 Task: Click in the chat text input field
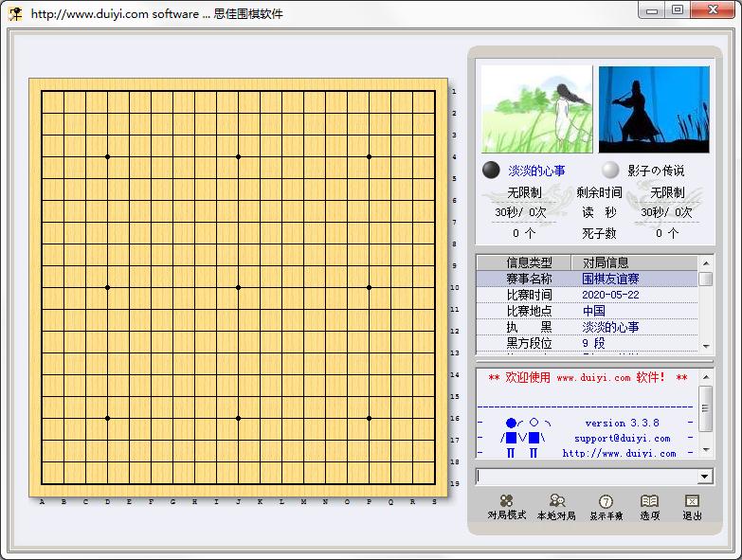point(586,477)
